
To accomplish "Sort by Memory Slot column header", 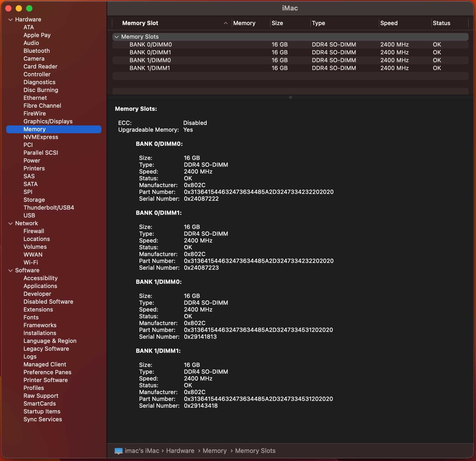I will point(140,23).
